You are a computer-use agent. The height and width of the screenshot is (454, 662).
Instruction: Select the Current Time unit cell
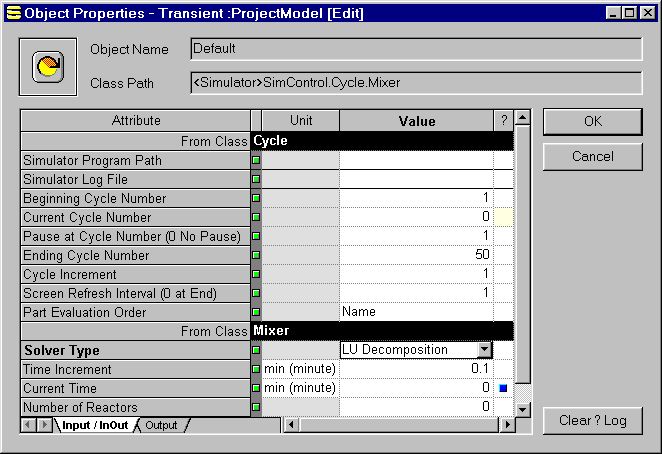[x=300, y=388]
